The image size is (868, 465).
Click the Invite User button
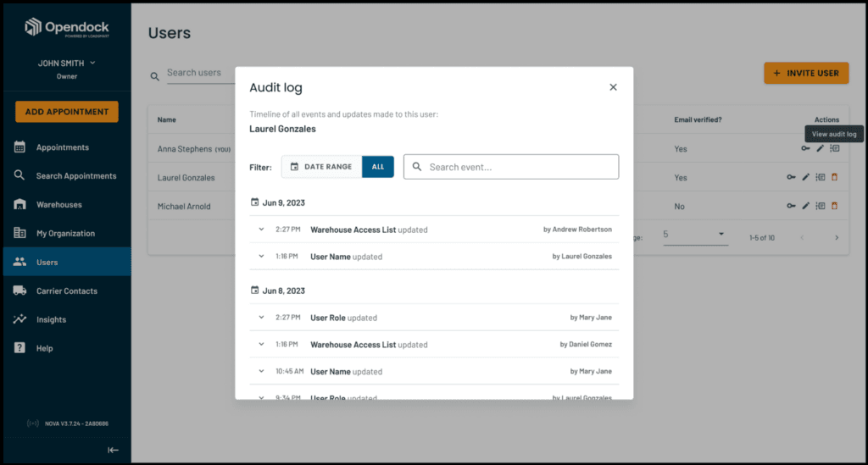pyautogui.click(x=806, y=73)
